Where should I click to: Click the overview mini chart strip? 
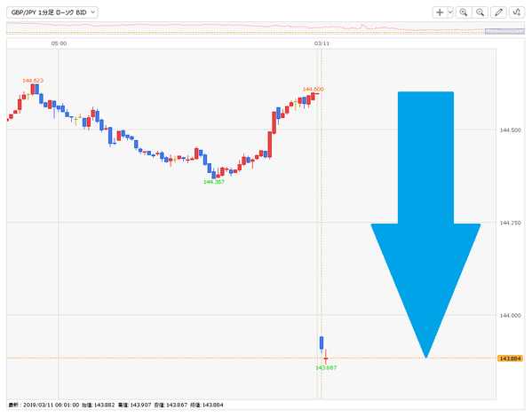266,28
